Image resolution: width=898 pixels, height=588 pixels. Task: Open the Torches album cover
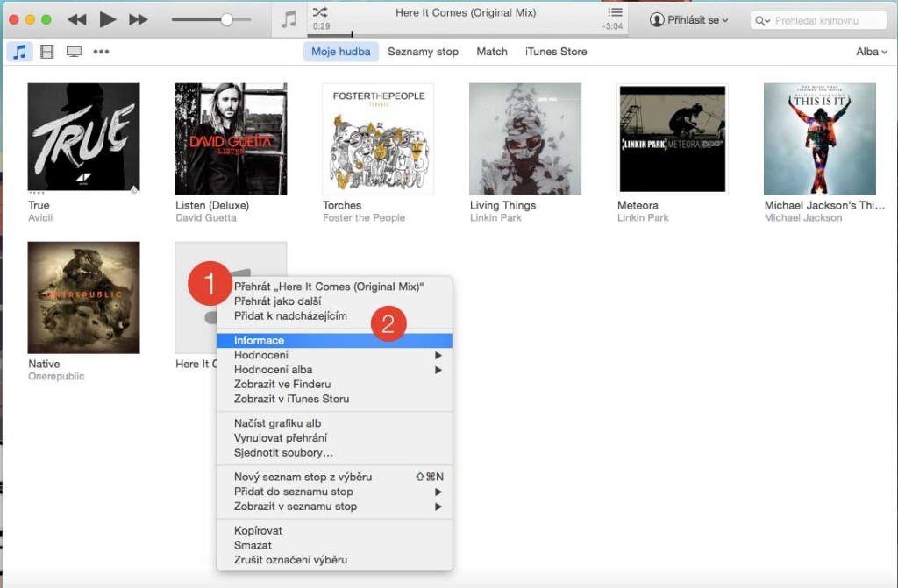tap(378, 138)
